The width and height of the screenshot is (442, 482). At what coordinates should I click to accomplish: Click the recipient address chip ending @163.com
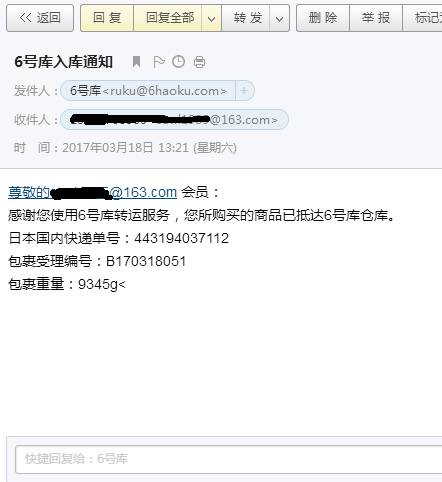(x=174, y=120)
